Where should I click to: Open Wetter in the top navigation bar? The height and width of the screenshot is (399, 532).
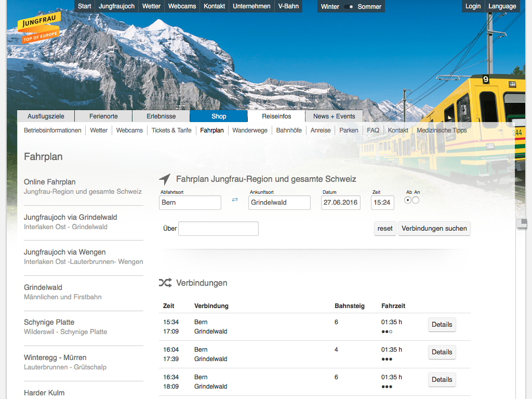pos(151,6)
